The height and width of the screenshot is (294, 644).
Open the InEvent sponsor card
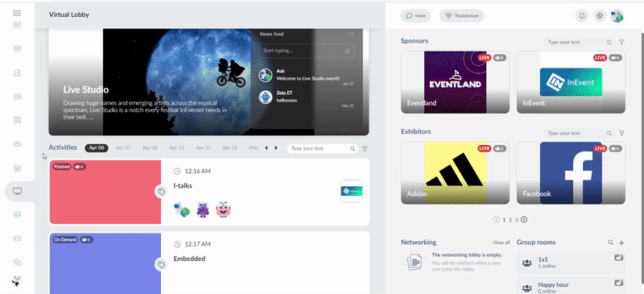(571, 82)
